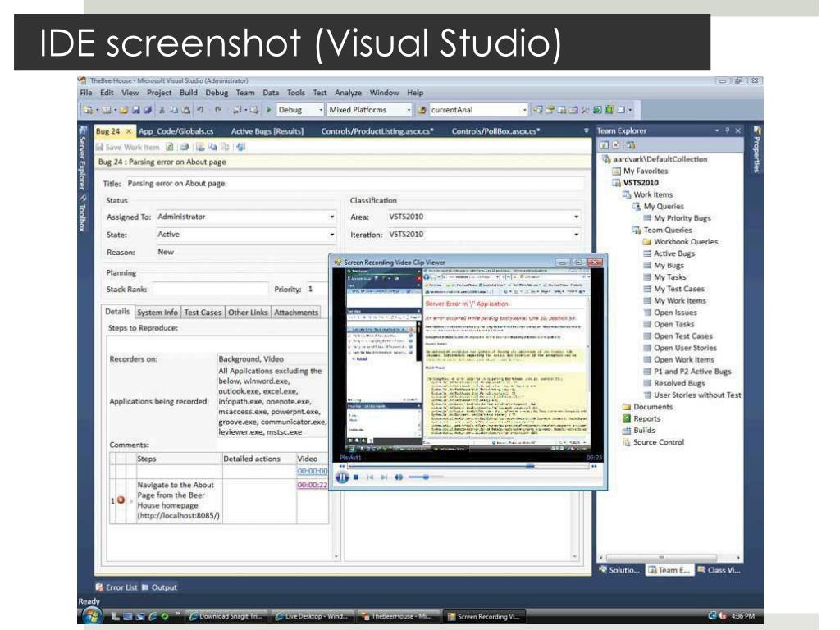Click the Cut toolbar icon
The width and height of the screenshot is (840, 630).
162,110
